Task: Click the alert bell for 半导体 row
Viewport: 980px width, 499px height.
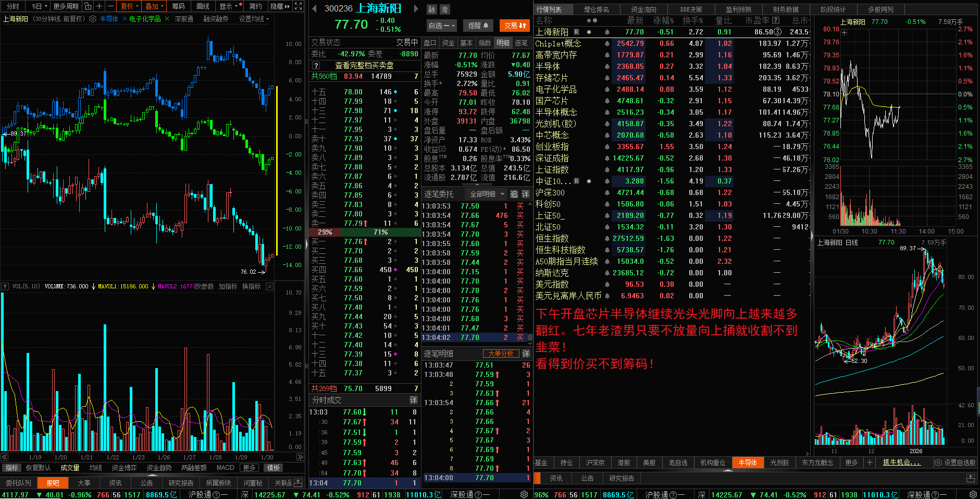Action: click(x=607, y=67)
